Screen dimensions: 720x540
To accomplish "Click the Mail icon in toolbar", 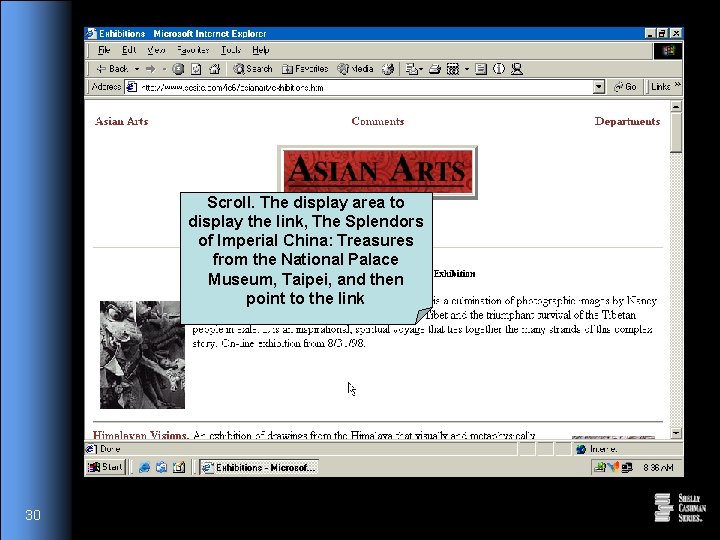I will 412,69.
